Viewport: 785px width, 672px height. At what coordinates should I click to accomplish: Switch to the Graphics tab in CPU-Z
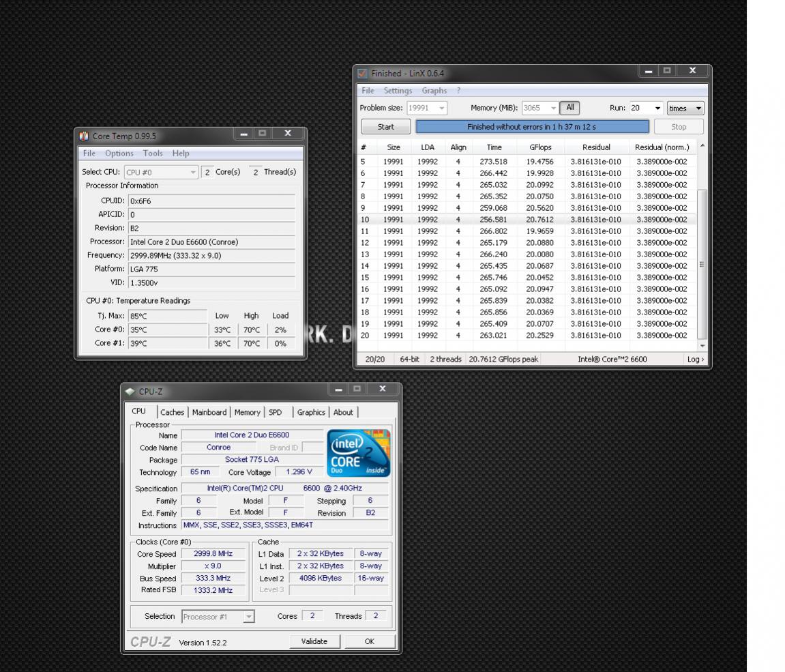311,412
